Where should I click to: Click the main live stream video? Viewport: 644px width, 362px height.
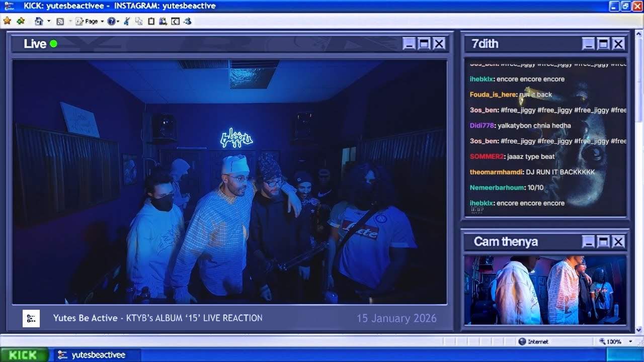[x=229, y=182]
